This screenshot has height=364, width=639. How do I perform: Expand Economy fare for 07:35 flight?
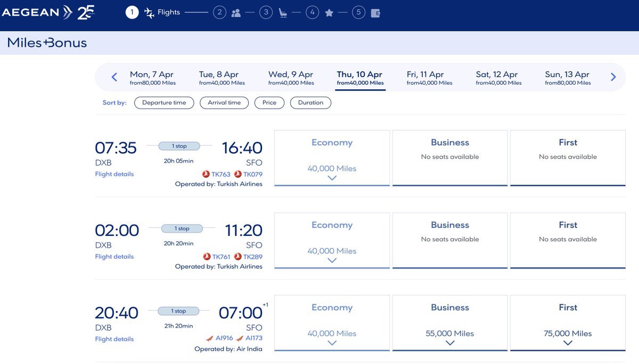332,177
